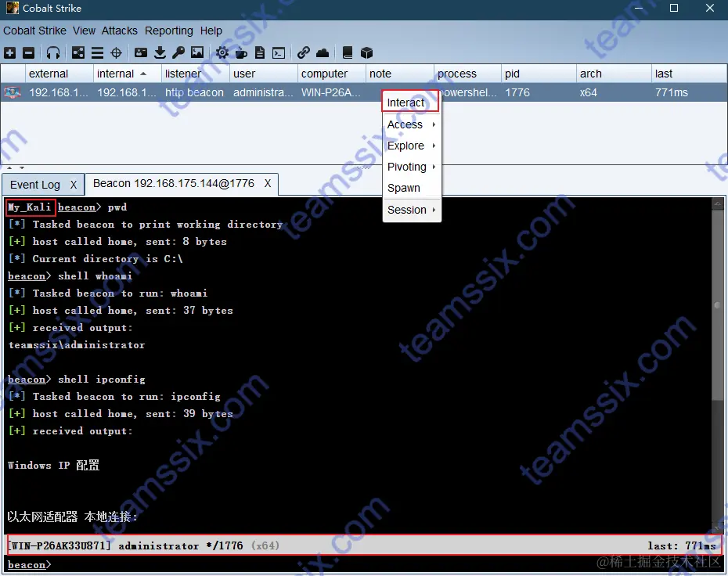
Task: Sort by the note column header
Action: 399,74
